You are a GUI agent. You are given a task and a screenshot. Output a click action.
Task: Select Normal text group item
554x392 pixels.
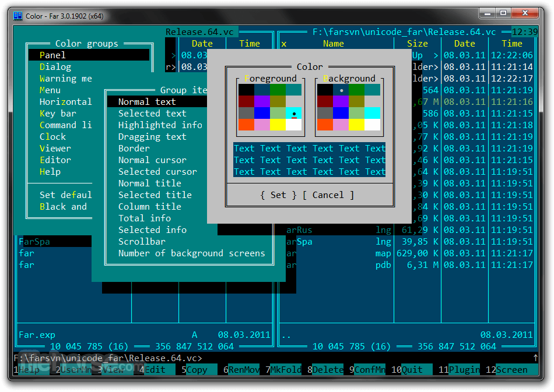click(x=157, y=101)
